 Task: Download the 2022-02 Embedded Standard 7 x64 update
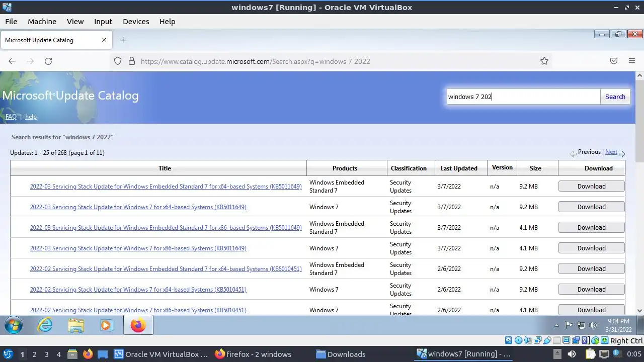[x=591, y=268]
